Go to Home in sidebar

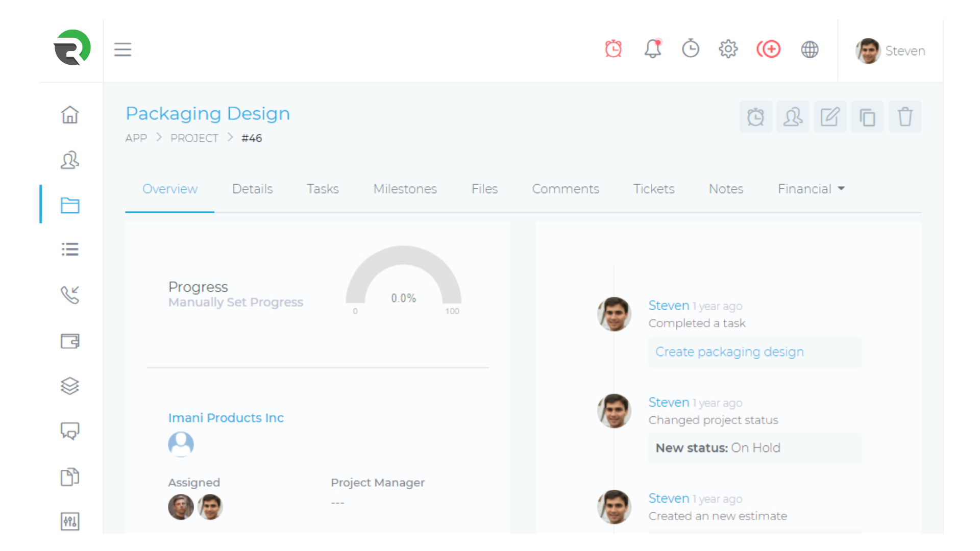tap(70, 115)
